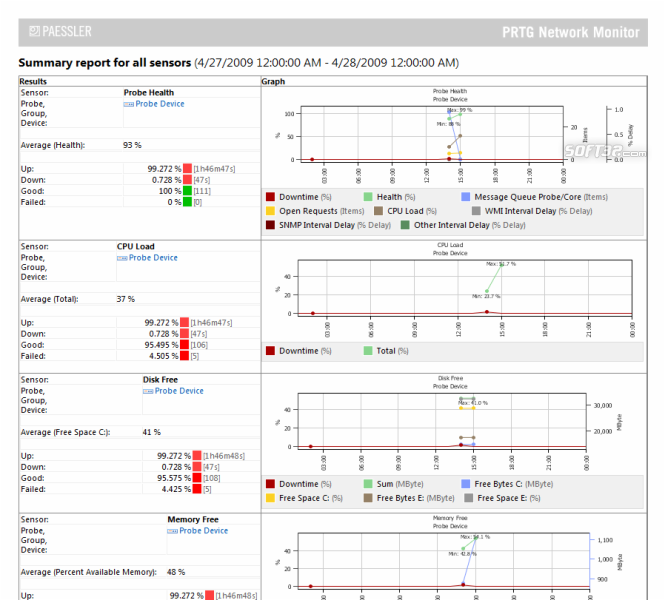Click Good count [106] in CPU Load

[199, 345]
